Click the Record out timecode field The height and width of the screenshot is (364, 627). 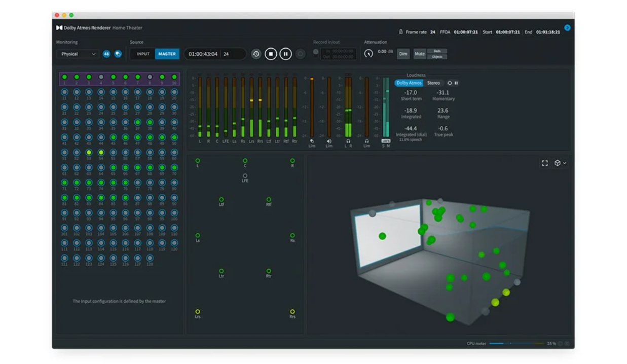coord(339,57)
